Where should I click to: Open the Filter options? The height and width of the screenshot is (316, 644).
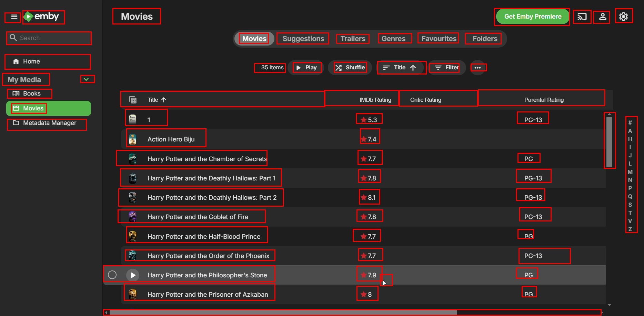pos(447,68)
